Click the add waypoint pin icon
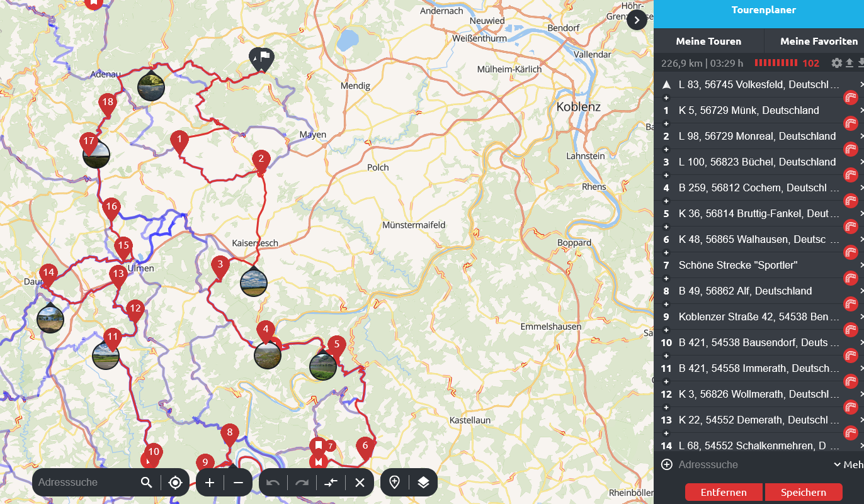Viewport: 864px width, 504px height. tap(395, 483)
